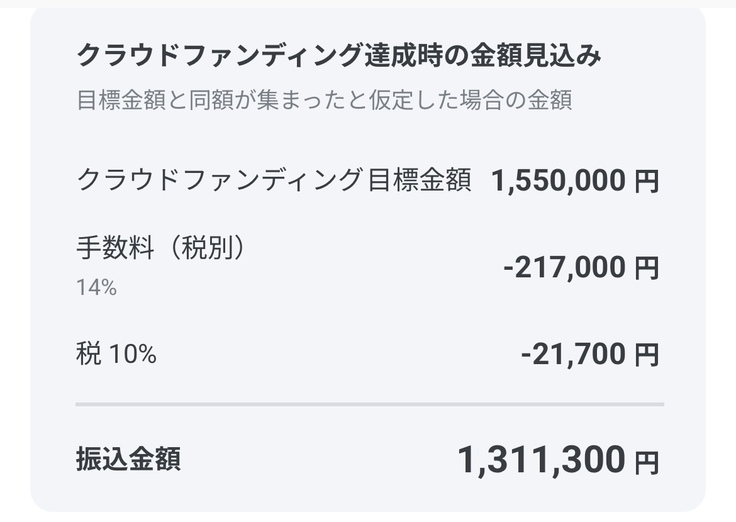Image resolution: width=736 pixels, height=522 pixels.
Task: Click the 円 symbol beside 1,550,000
Action: point(647,182)
